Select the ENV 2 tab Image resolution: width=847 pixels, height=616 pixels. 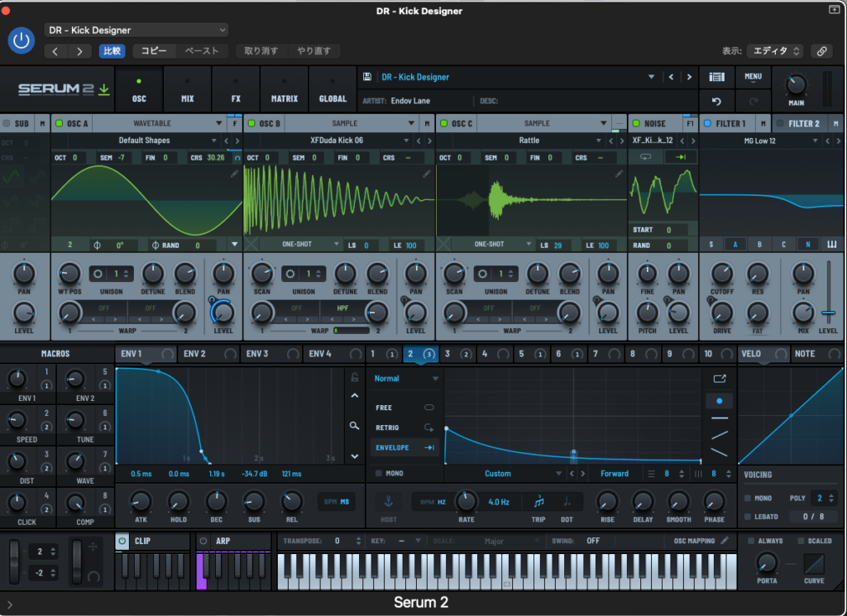click(x=209, y=354)
